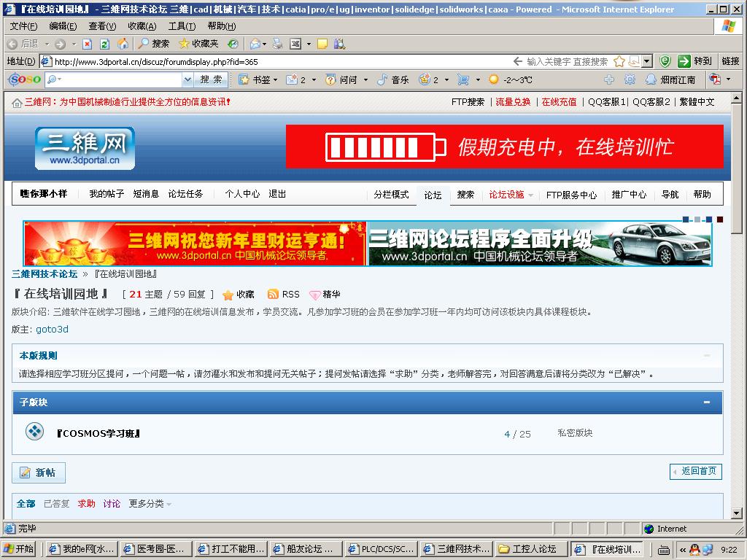Click the 三维网 www.3dportal.cn site logo

point(85,148)
